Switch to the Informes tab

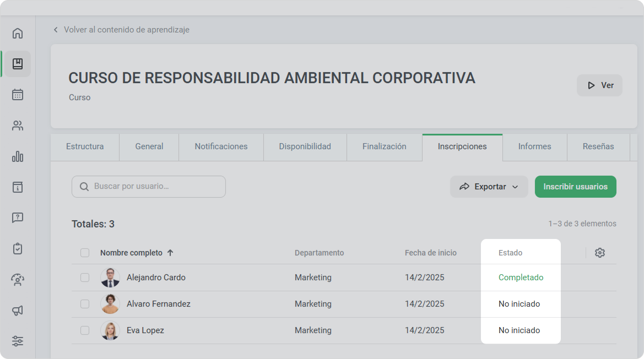coord(534,146)
